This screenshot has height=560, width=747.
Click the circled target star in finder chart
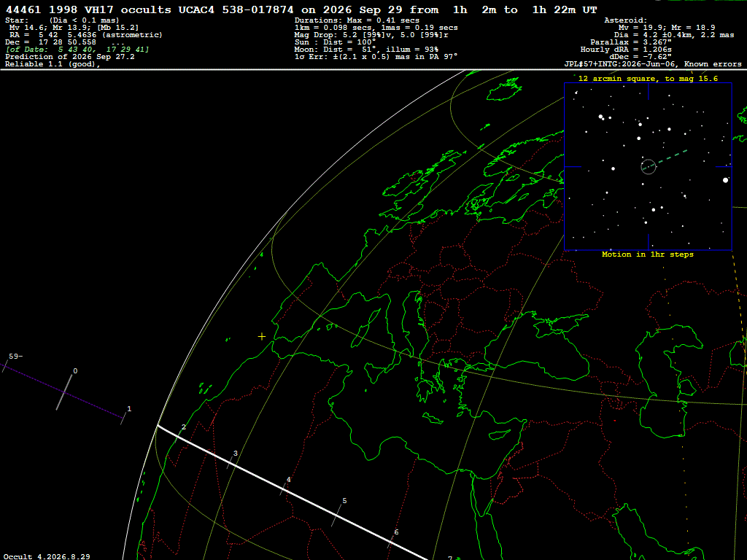tap(648, 167)
